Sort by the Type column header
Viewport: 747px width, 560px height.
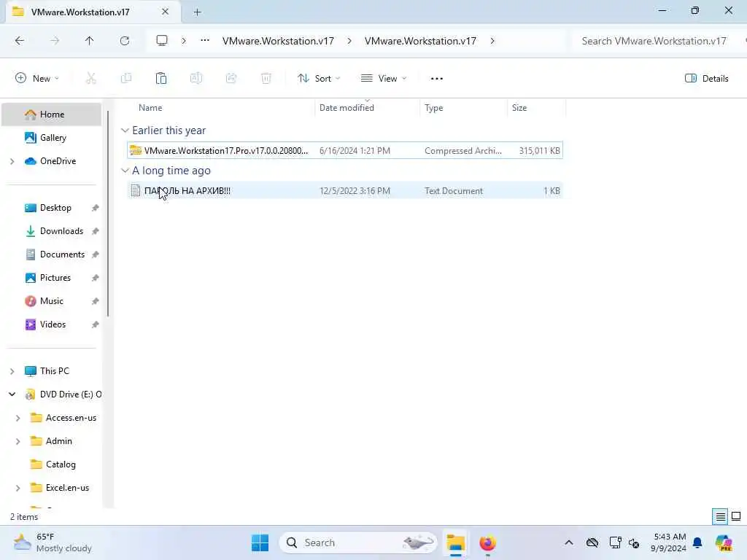(434, 108)
